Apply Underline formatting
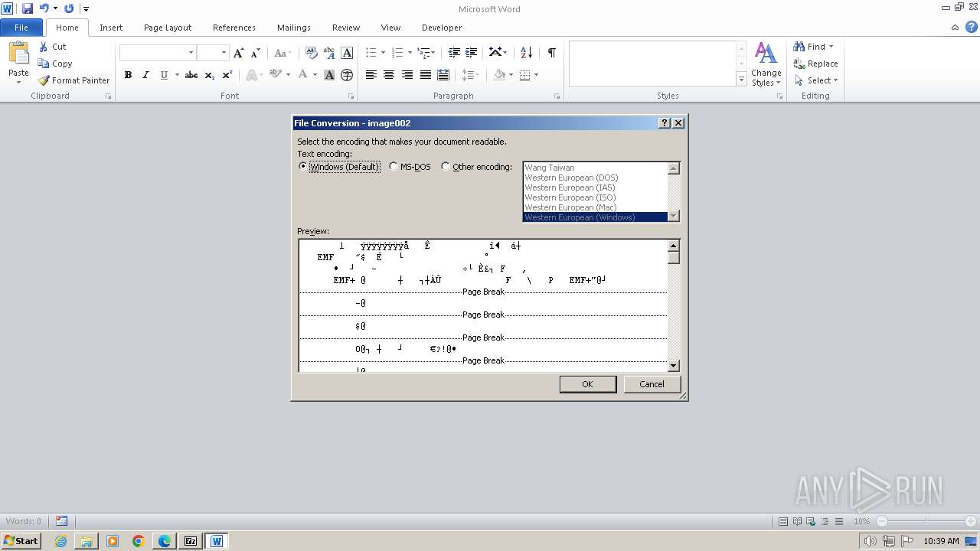The width and height of the screenshot is (980, 551). click(164, 75)
